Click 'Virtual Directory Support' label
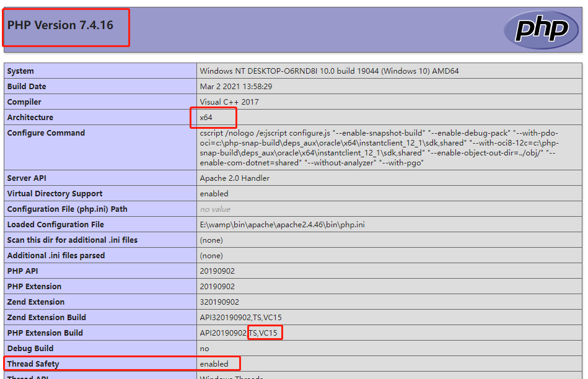 (x=55, y=193)
